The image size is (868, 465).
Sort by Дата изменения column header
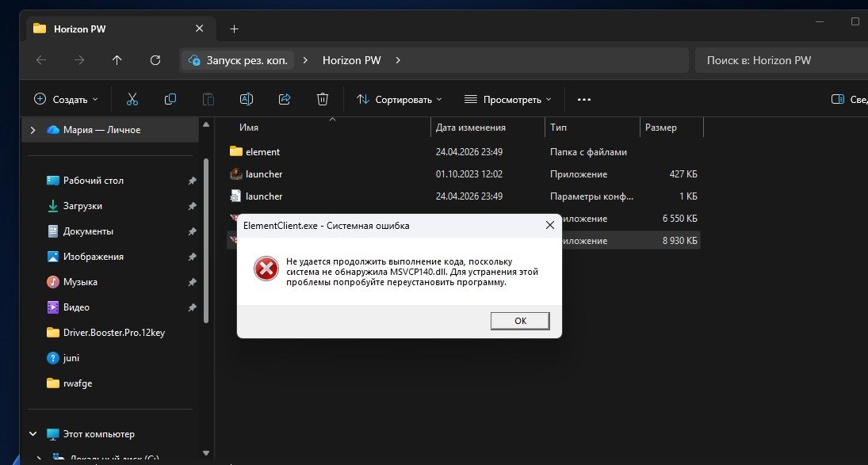[x=488, y=128]
